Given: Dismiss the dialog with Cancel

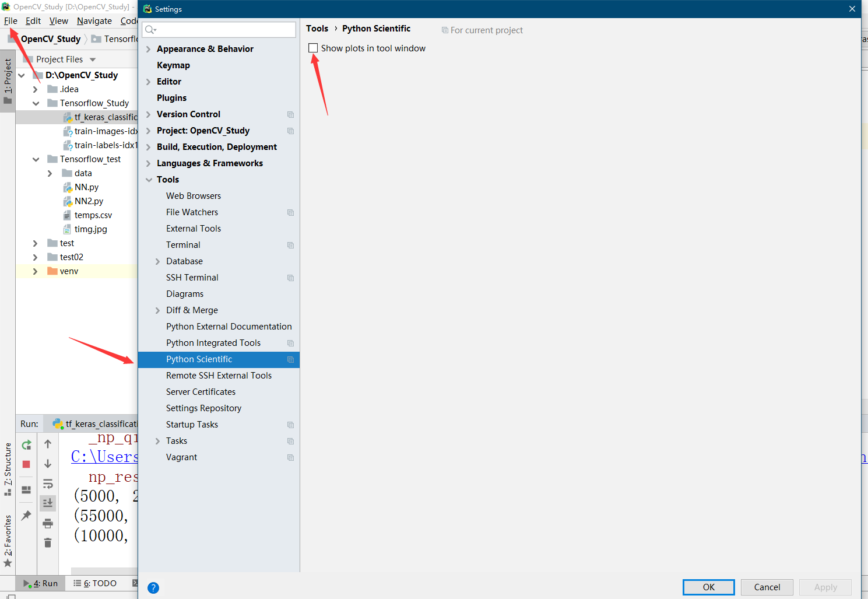Looking at the screenshot, I should coord(767,587).
